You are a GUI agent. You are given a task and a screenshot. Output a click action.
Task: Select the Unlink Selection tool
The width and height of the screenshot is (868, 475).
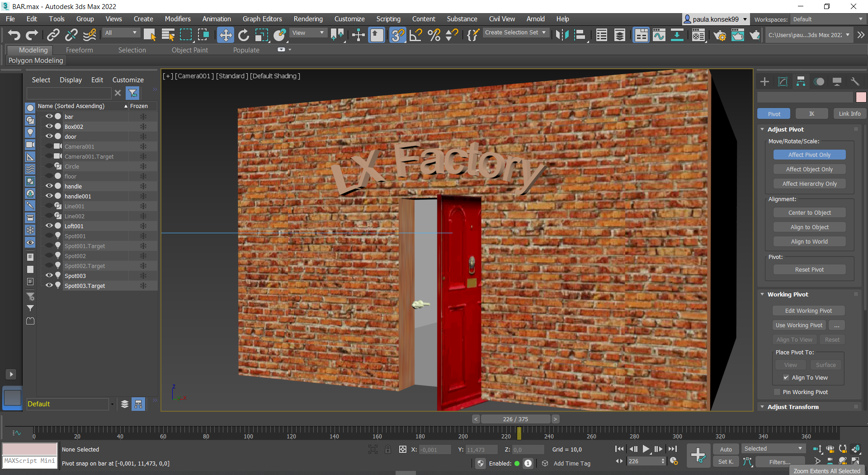pos(71,35)
